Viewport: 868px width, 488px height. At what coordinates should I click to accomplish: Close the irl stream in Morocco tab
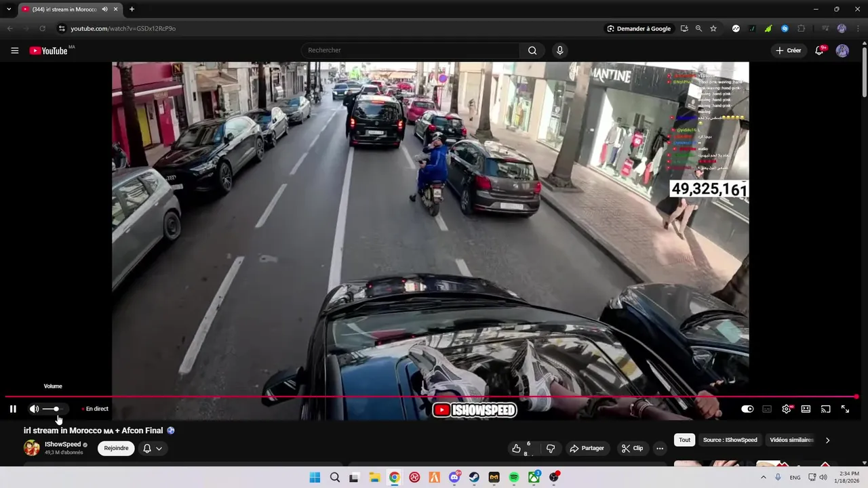[116, 9]
